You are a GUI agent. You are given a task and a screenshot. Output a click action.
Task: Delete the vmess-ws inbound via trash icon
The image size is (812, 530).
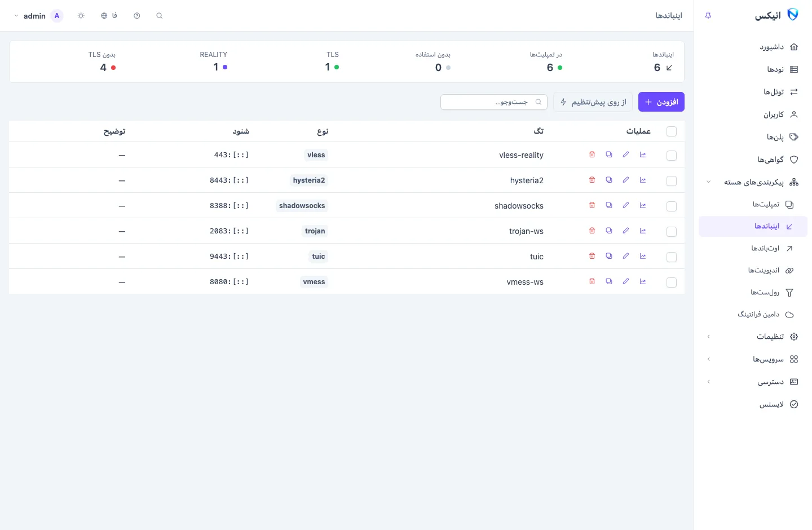tap(592, 281)
